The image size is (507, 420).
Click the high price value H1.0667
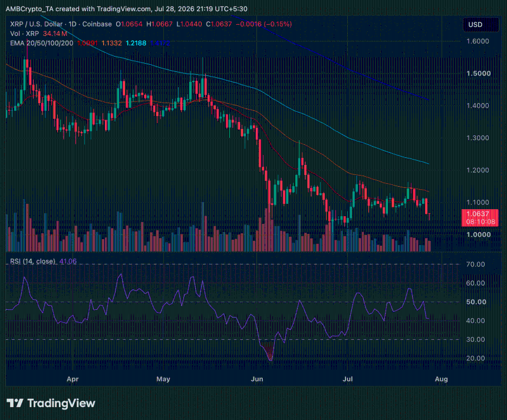pos(159,24)
